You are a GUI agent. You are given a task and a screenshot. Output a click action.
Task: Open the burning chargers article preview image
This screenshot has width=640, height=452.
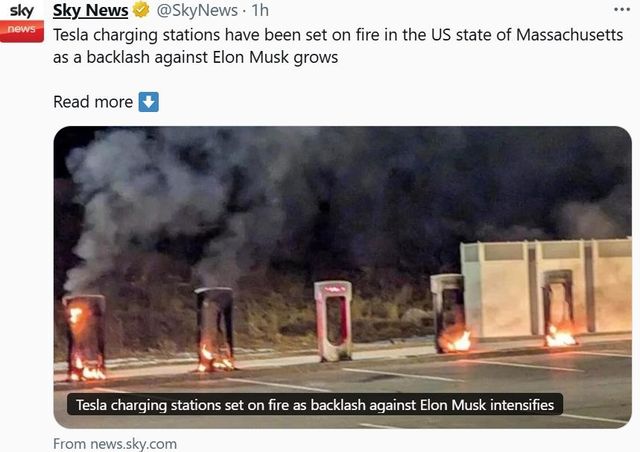pyautogui.click(x=342, y=277)
